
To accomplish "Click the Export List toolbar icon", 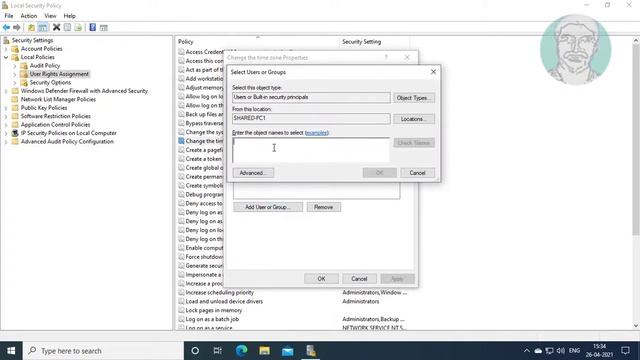I will pos(78,27).
